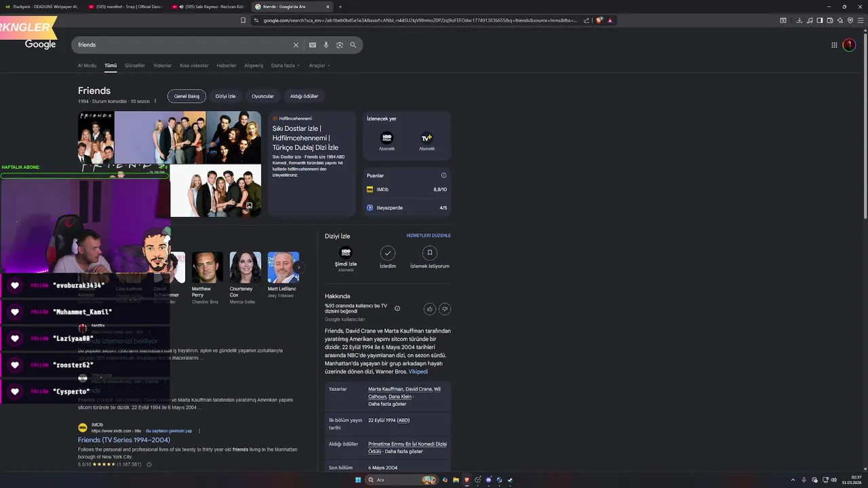
Task: Open the IMDb 8,8/10 rating row
Action: 407,190
